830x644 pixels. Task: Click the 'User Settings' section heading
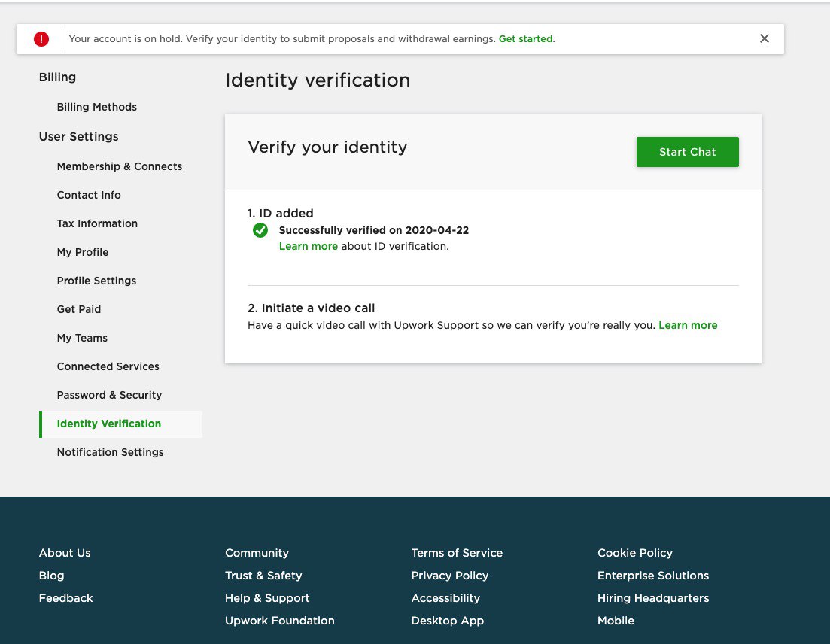pos(78,136)
